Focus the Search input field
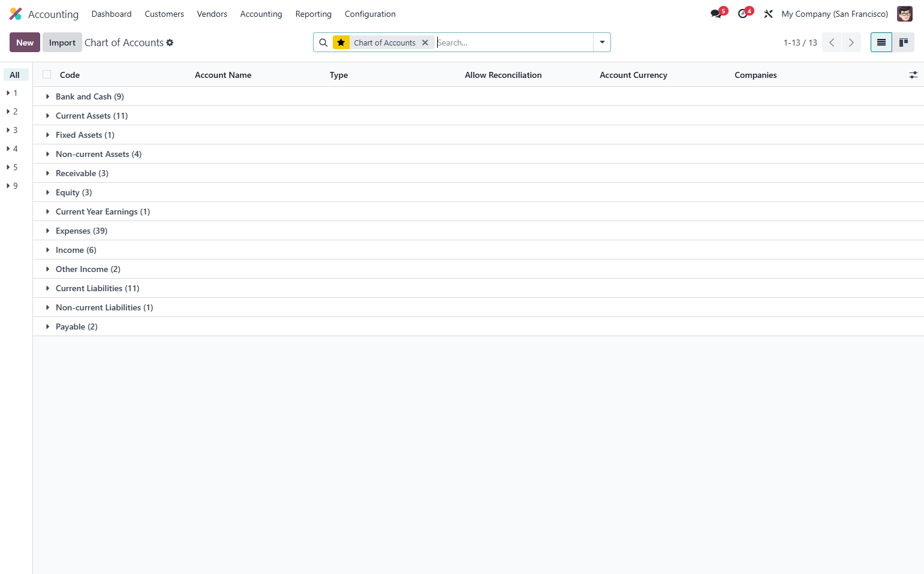Image resolution: width=924 pixels, height=574 pixels. tap(513, 43)
